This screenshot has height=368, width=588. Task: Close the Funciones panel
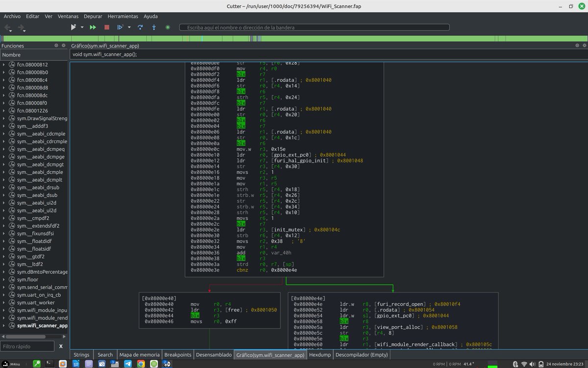[63, 46]
